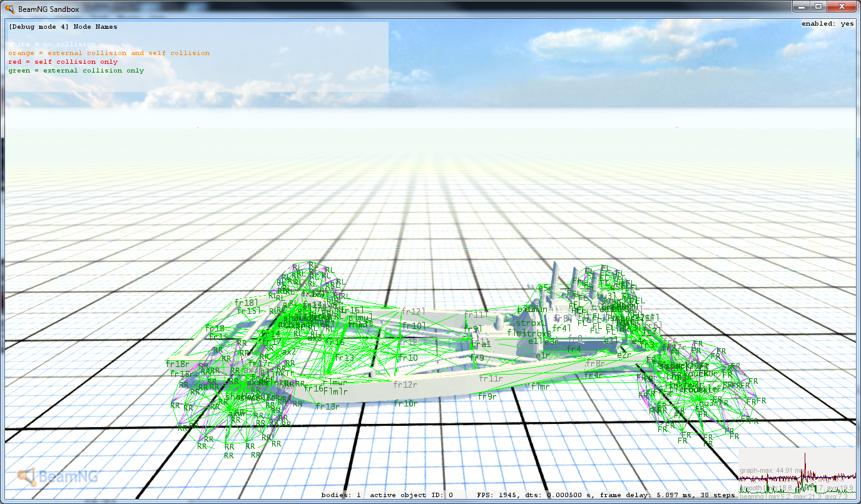Select node label 'fr8r'

595,363
